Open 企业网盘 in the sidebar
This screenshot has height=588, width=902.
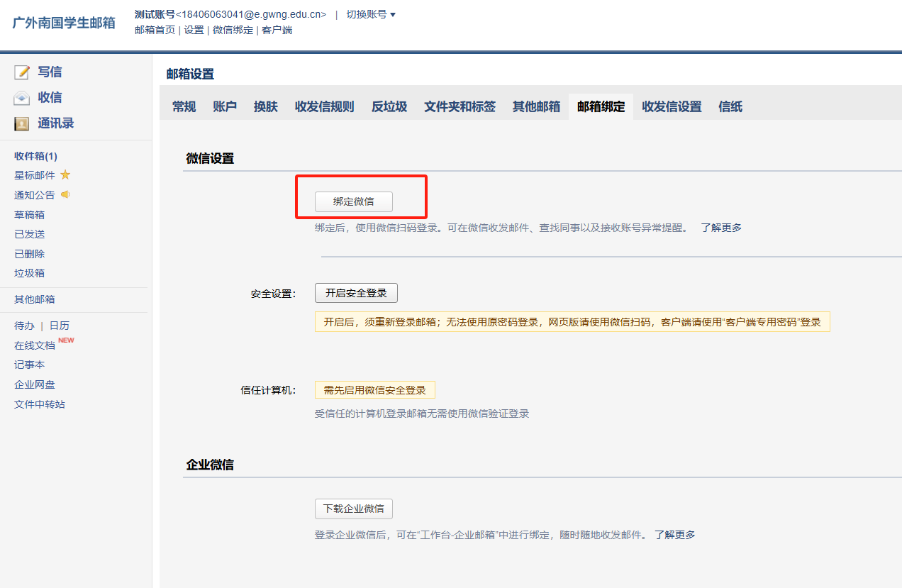pyautogui.click(x=35, y=384)
